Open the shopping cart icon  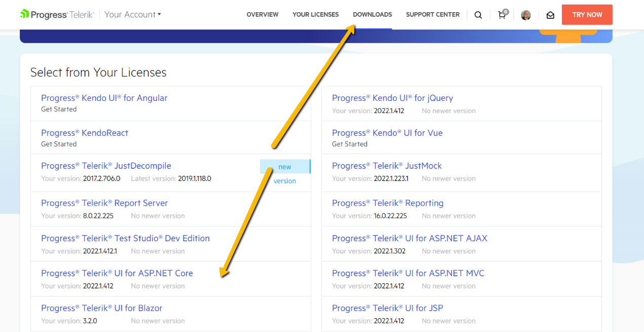[x=502, y=15]
